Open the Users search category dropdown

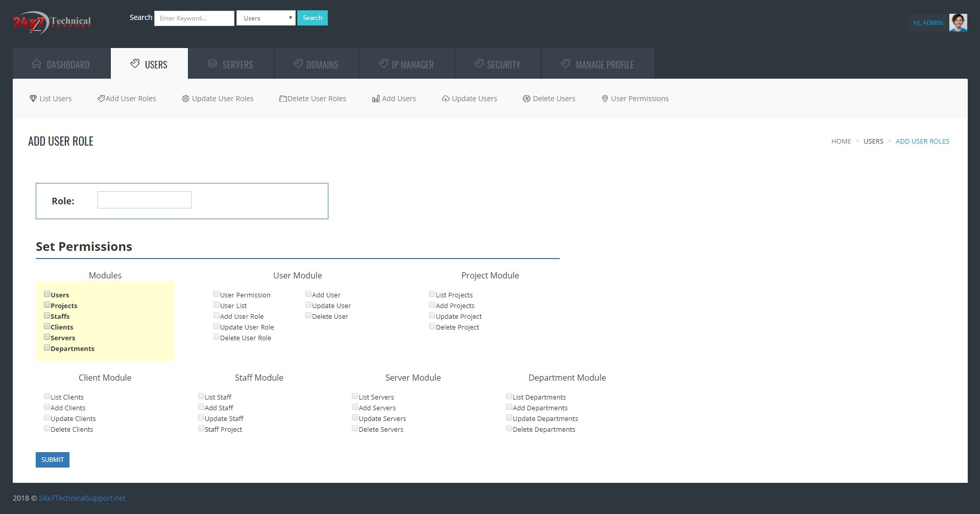click(x=266, y=18)
